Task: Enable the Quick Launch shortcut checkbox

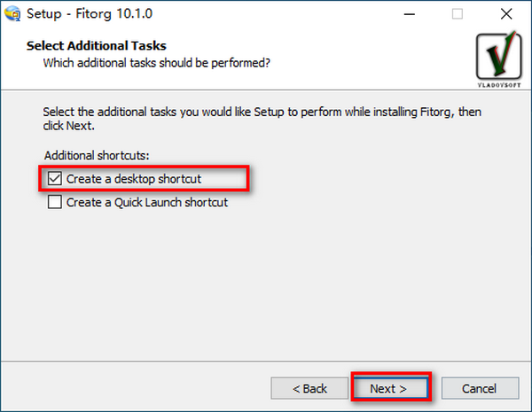Action: coord(55,202)
